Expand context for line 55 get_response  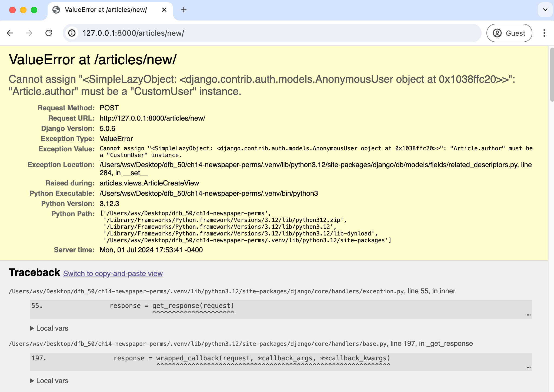(x=281, y=309)
